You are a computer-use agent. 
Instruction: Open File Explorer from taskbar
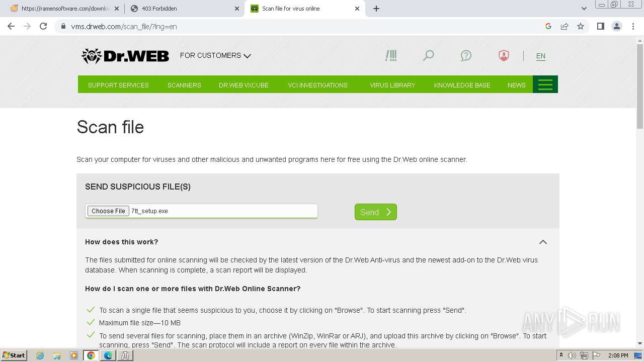57,355
